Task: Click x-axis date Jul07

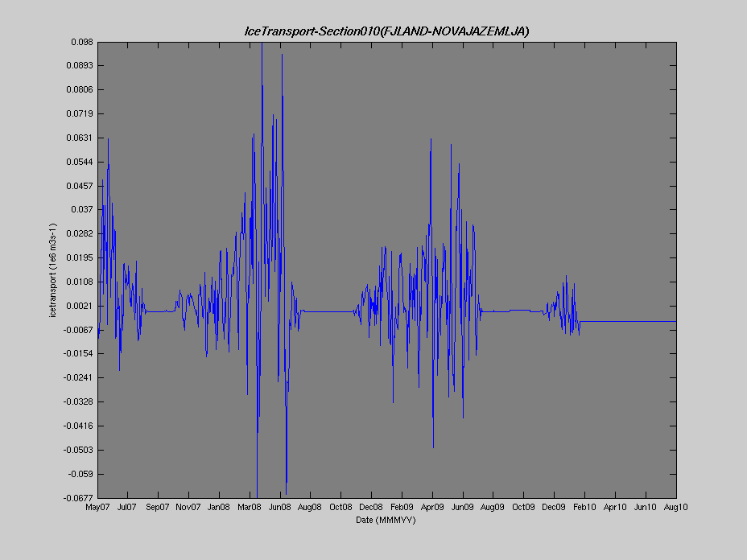Action: point(127,507)
